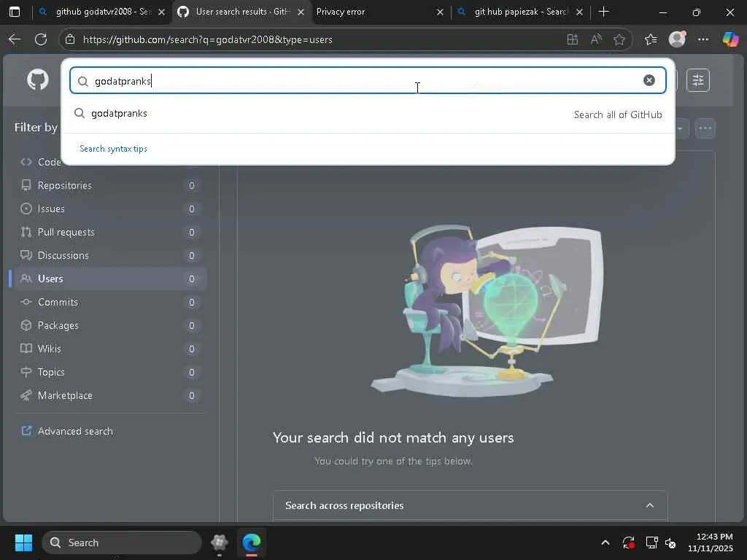Screen dimensions: 747x560
Task: Click Search all of GitHub
Action: point(618,114)
